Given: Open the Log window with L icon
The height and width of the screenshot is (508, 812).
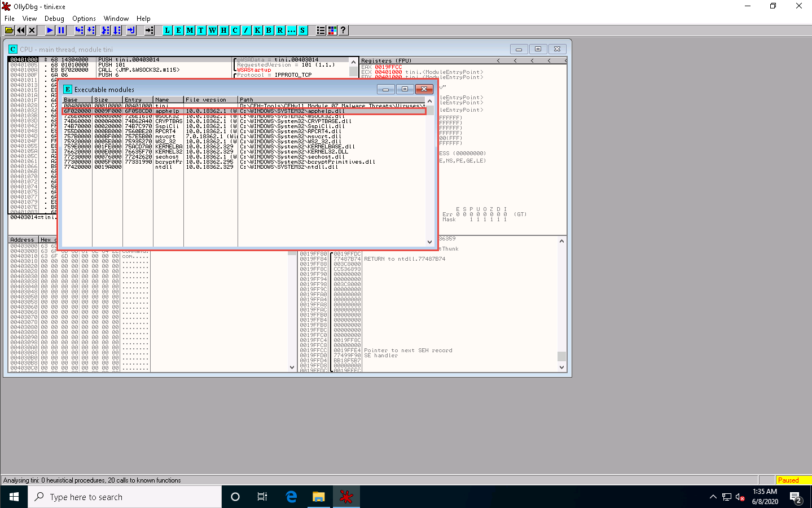Looking at the screenshot, I should click(x=168, y=30).
